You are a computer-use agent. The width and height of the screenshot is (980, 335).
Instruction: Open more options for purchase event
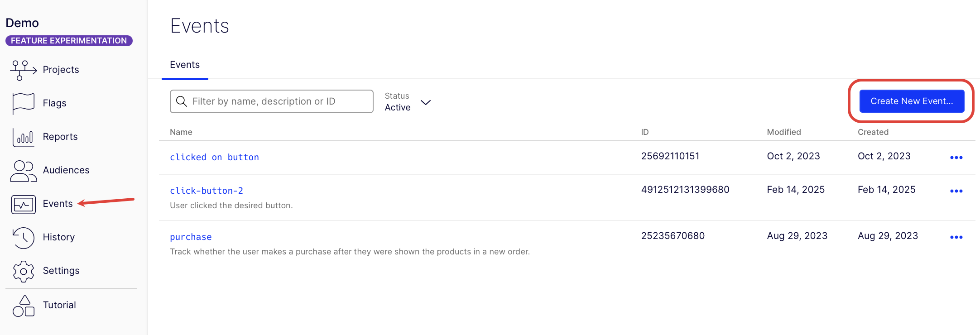pyautogui.click(x=956, y=237)
